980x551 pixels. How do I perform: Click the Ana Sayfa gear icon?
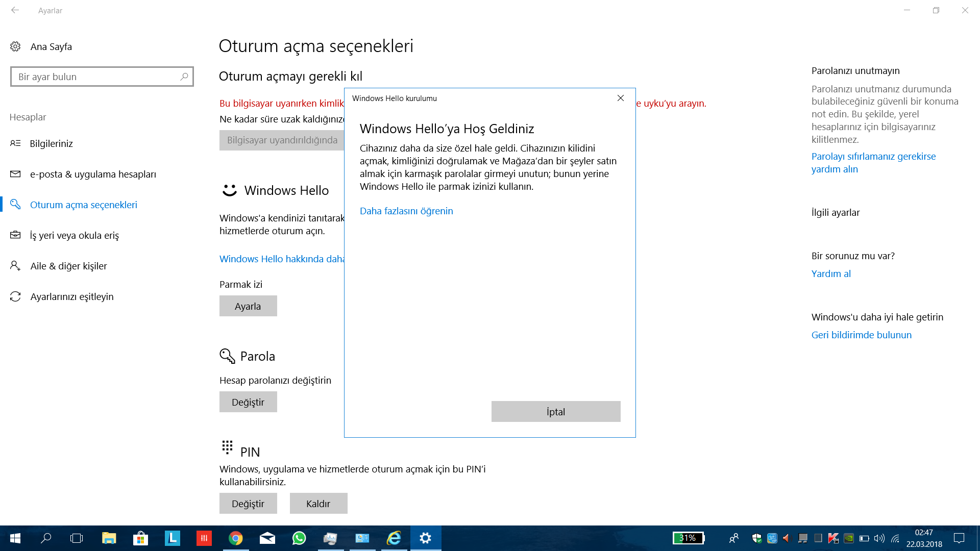(x=15, y=46)
